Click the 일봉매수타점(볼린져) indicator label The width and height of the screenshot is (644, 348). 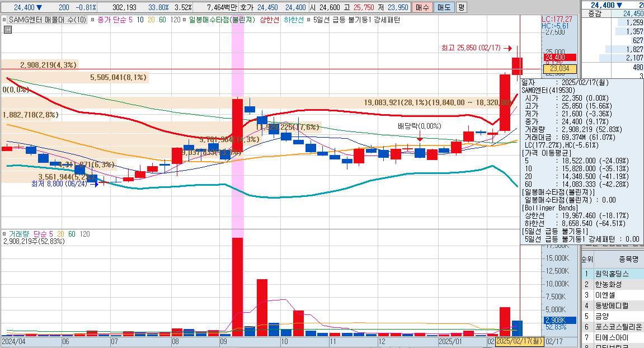tap(222, 20)
